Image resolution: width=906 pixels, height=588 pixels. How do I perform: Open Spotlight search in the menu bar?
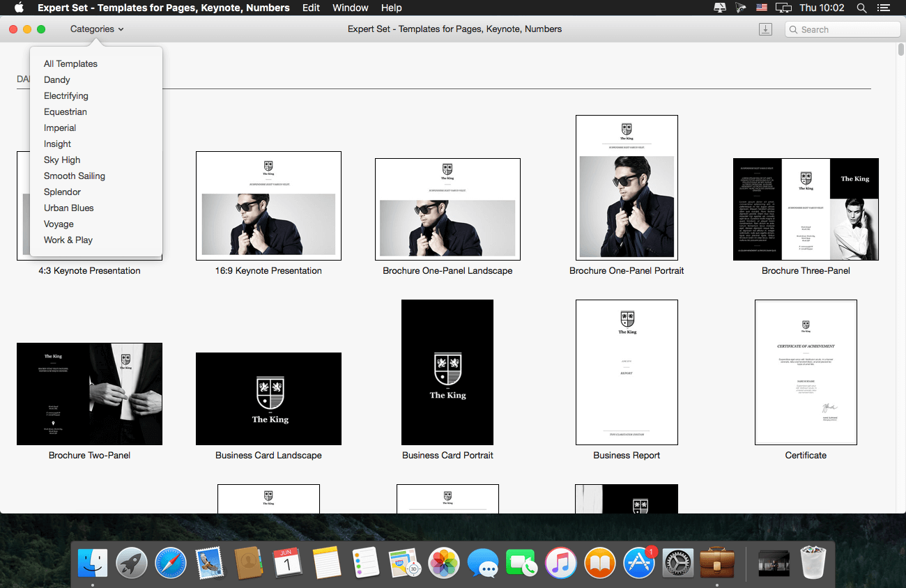pyautogui.click(x=862, y=8)
